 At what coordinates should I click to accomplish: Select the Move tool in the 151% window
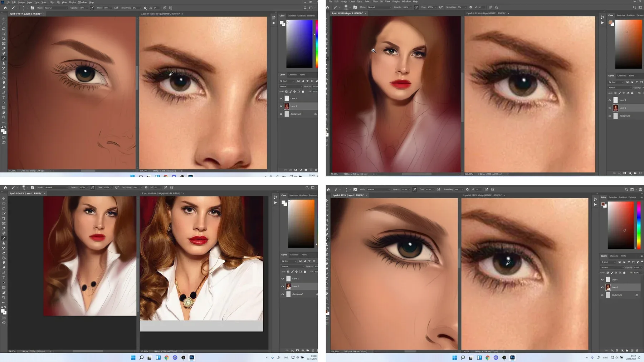tap(4, 19)
